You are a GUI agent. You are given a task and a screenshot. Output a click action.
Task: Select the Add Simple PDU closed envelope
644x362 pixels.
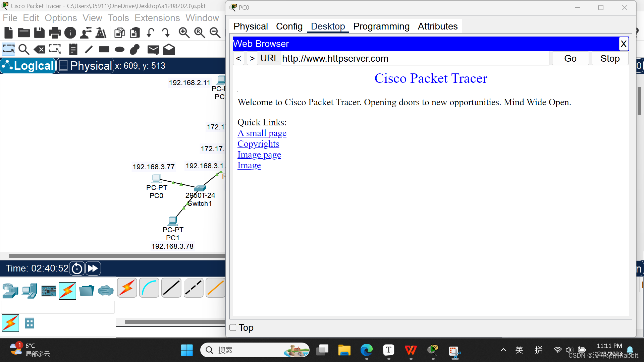pyautogui.click(x=153, y=50)
